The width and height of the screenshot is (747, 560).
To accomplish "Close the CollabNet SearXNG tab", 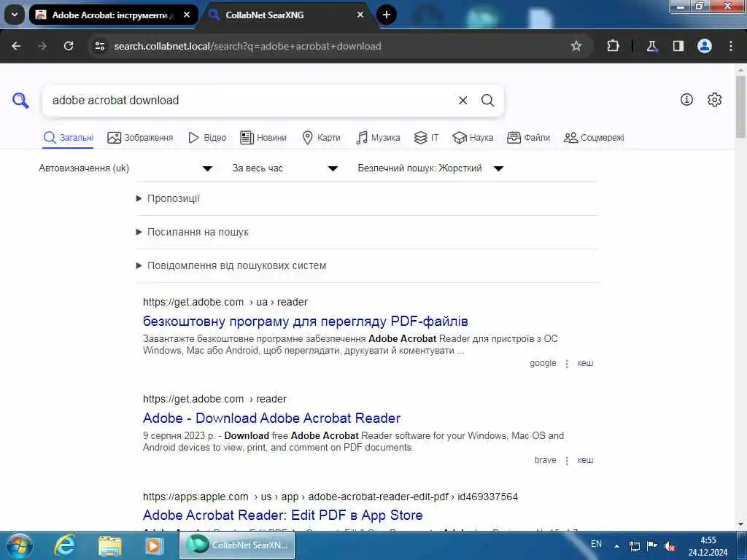I will point(360,15).
